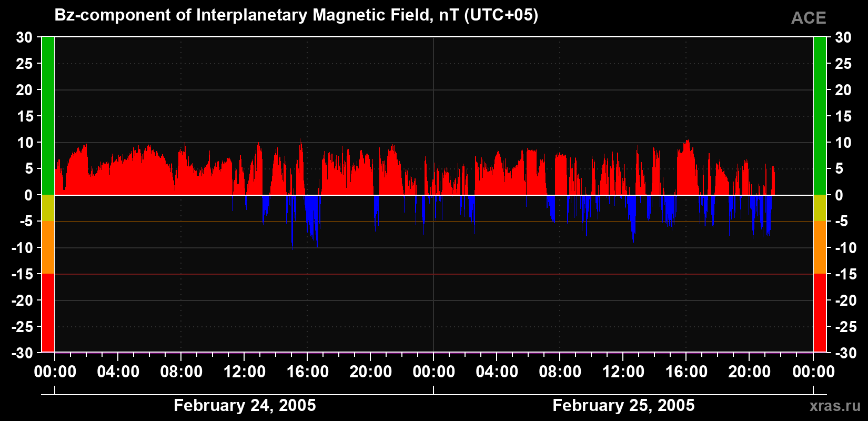Screen dimensions: 868x421
Task: Open the xras.ru source label
Action: pos(835,406)
